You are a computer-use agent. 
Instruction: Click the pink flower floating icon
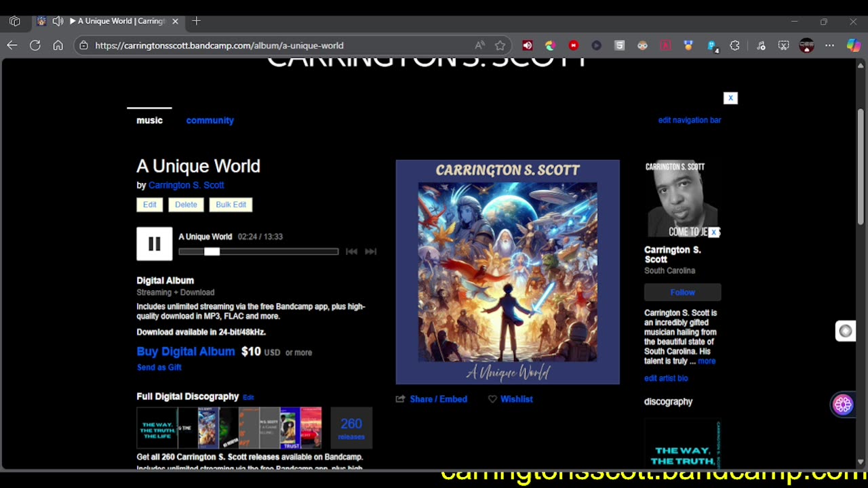point(843,405)
